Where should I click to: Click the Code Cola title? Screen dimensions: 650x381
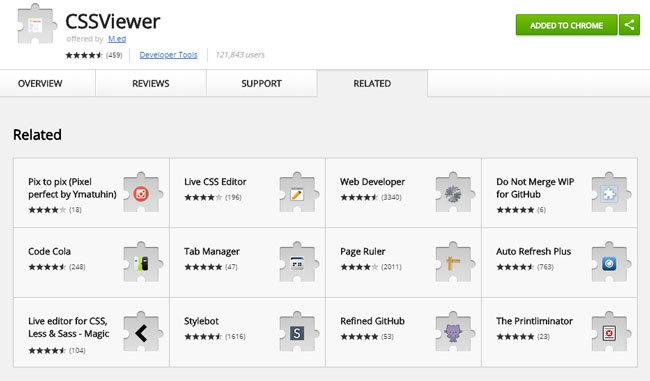49,251
